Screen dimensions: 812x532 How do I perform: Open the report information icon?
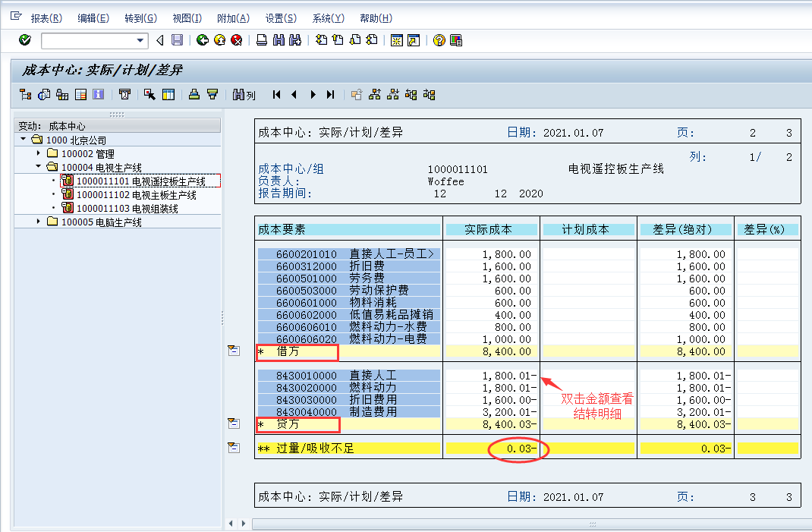pos(99,94)
